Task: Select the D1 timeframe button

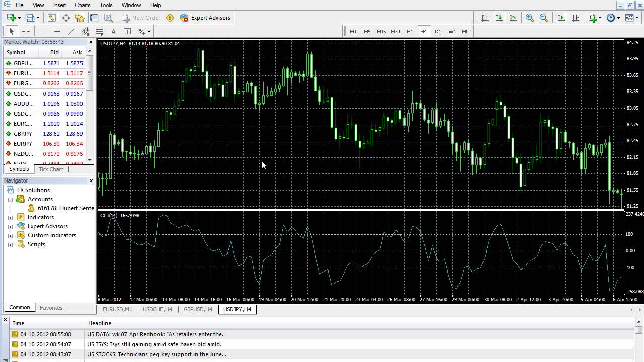Action: (x=438, y=31)
